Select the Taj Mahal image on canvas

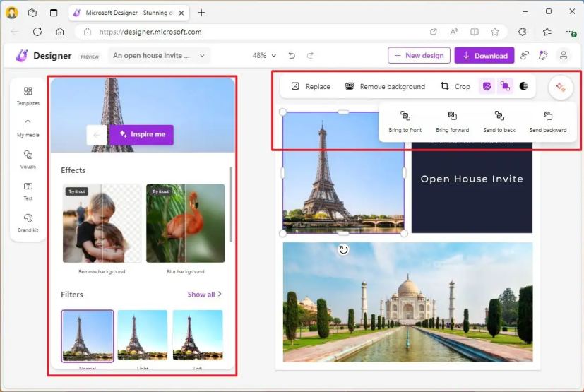(x=407, y=302)
